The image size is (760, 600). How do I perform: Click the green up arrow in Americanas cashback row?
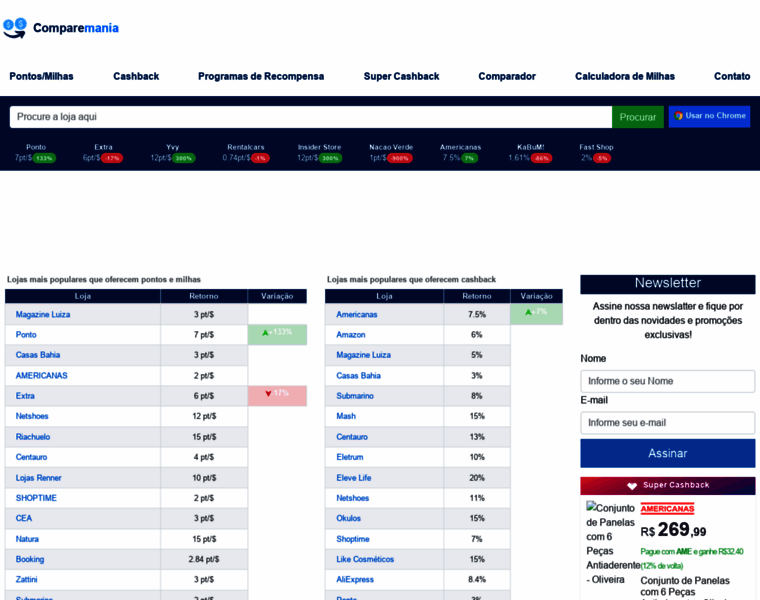click(528, 312)
